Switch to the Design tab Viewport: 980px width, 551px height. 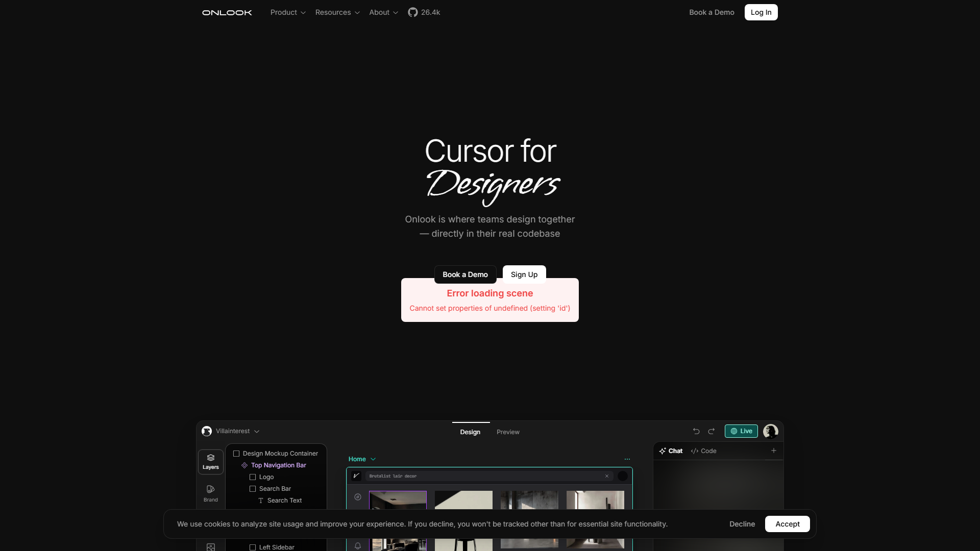pyautogui.click(x=470, y=432)
